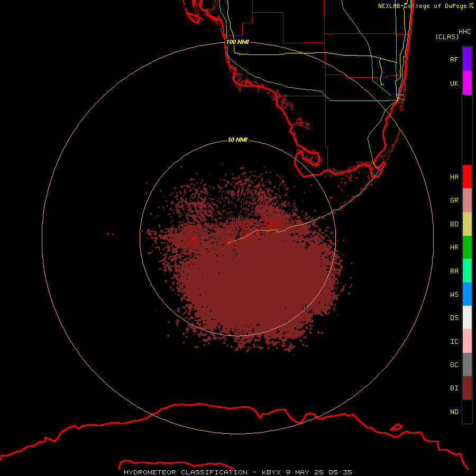Click the BI legend label

(x=454, y=388)
